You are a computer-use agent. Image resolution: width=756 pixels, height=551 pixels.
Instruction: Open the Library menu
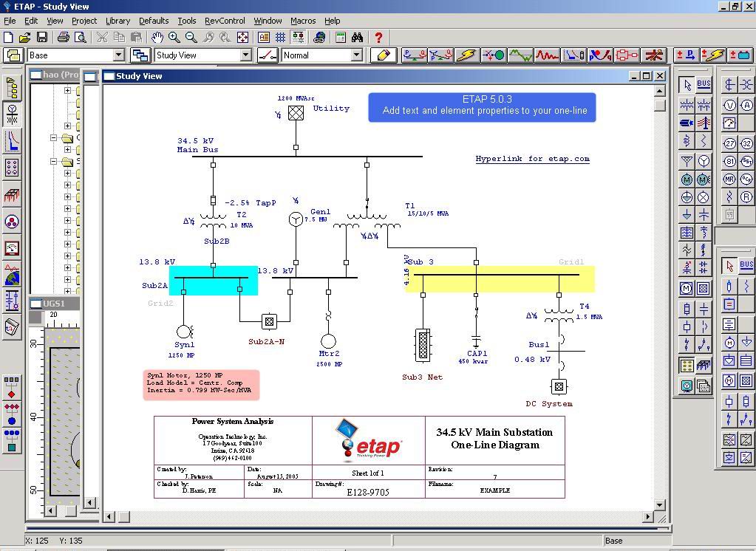pyautogui.click(x=118, y=21)
